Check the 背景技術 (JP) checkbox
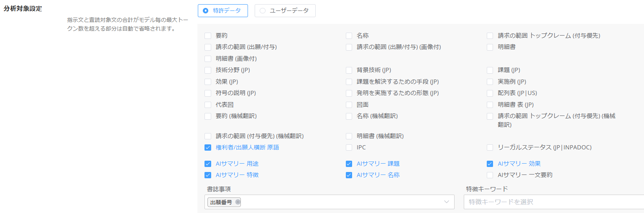 [349, 70]
